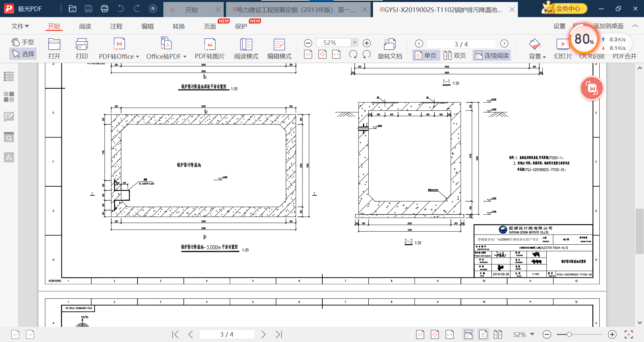Viewport: 644px width, 342px height.
Task: Jump to first page in bottom bar
Action: [x=175, y=334]
